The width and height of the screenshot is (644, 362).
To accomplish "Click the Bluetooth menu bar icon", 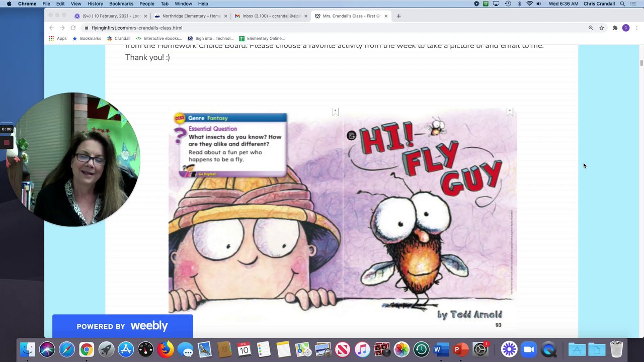I will (x=519, y=4).
